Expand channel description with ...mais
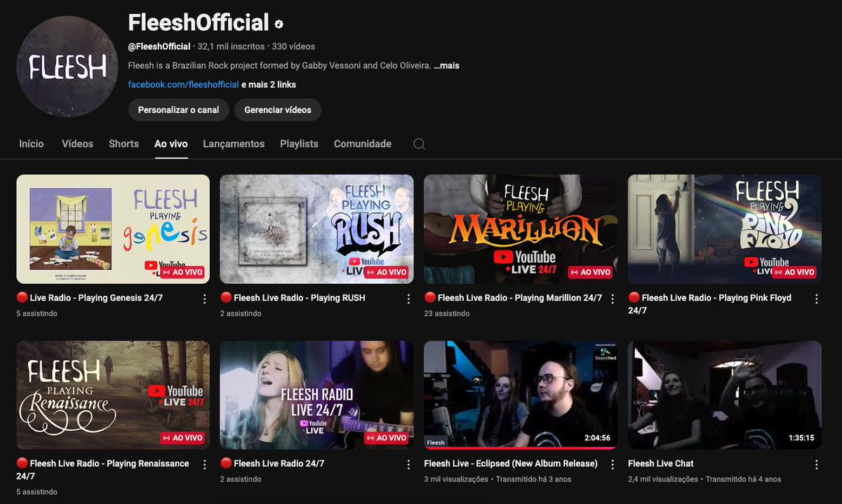The image size is (842, 504). pos(446,66)
